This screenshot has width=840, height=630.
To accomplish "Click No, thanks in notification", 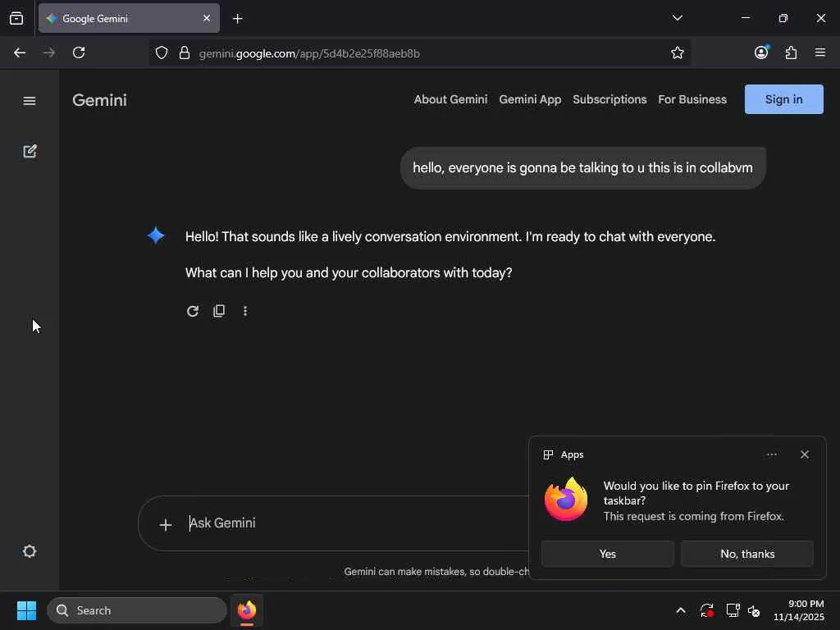I will click(x=747, y=554).
